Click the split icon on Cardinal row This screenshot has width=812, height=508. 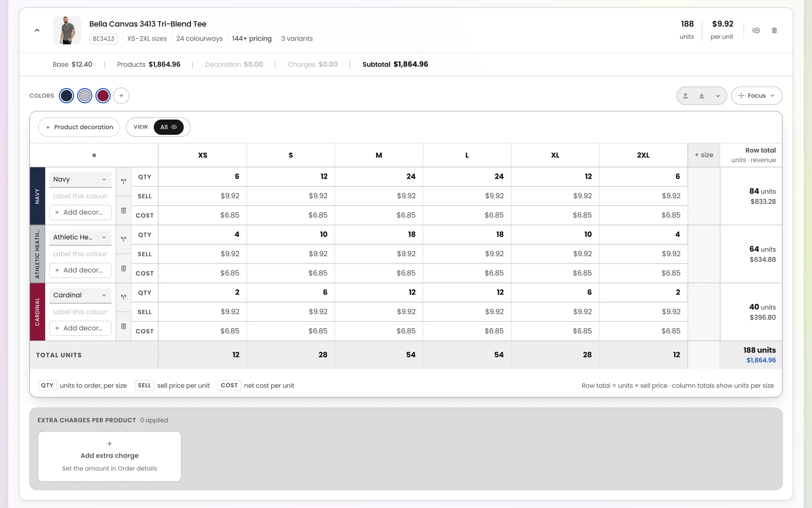[123, 297]
